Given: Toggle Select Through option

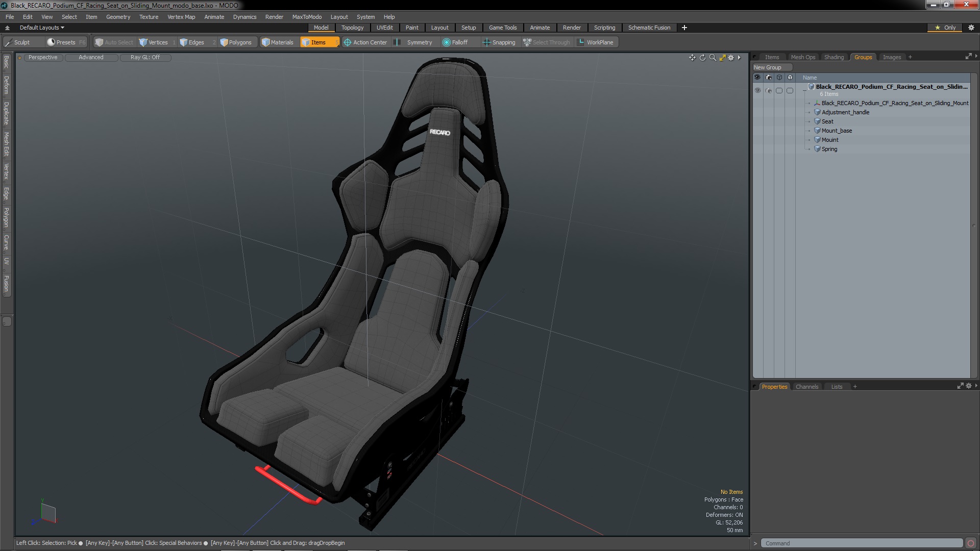Looking at the screenshot, I should click(x=547, y=42).
